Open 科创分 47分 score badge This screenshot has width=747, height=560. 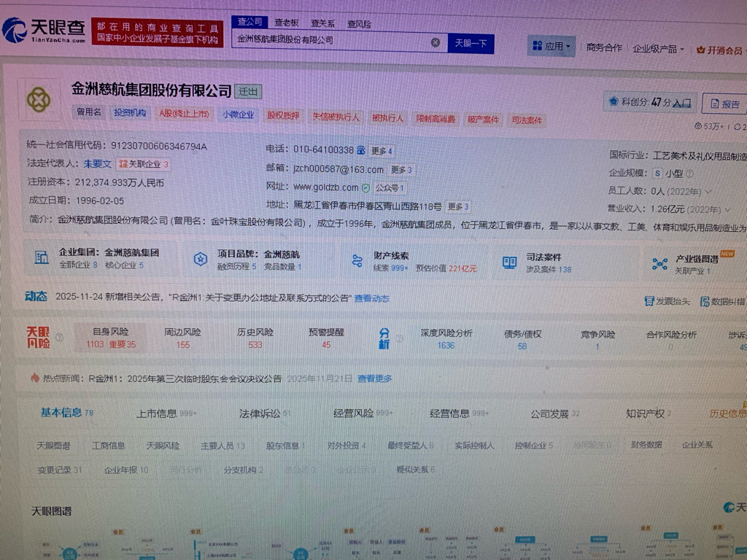tap(650, 102)
